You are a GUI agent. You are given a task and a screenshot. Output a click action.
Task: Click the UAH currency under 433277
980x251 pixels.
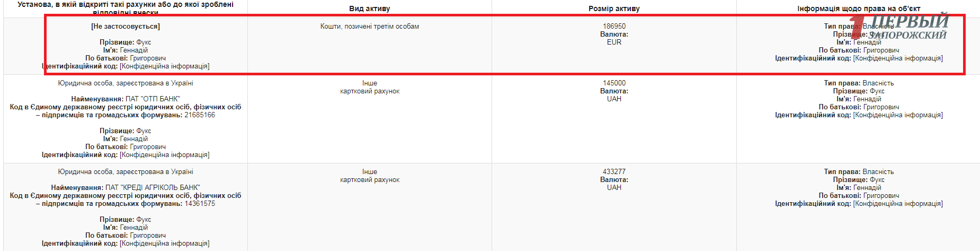click(614, 187)
